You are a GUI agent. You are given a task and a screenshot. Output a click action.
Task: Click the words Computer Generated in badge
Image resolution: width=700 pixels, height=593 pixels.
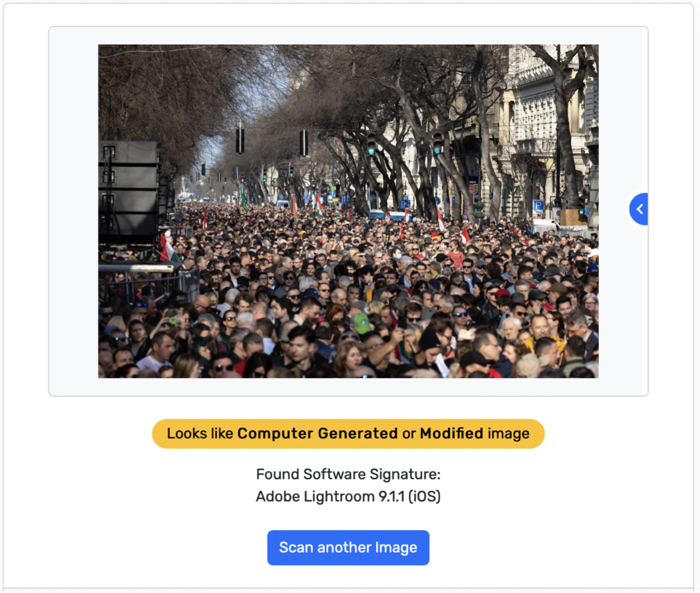317,433
